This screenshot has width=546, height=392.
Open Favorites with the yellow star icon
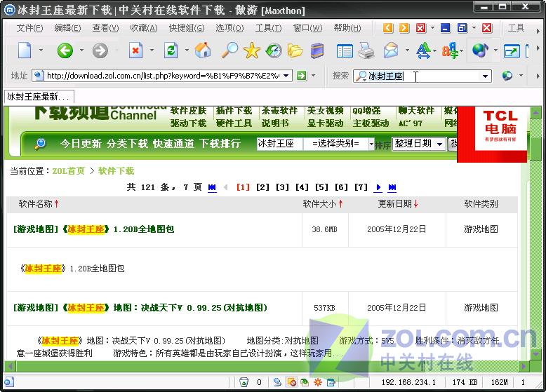[252, 50]
